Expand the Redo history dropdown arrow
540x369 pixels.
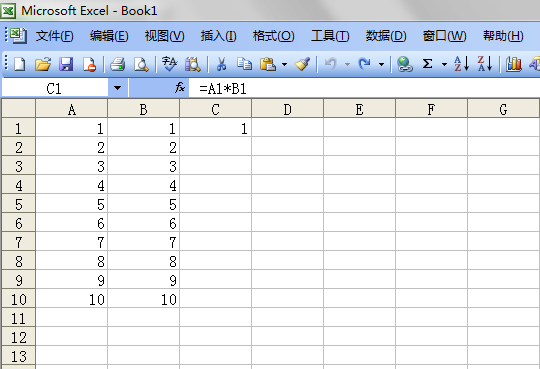[x=381, y=64]
